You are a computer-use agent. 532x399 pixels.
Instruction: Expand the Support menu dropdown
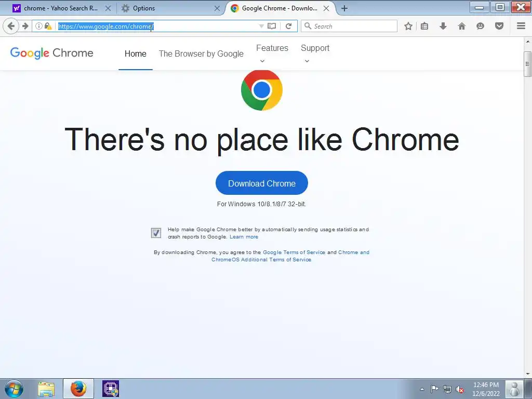tap(315, 54)
